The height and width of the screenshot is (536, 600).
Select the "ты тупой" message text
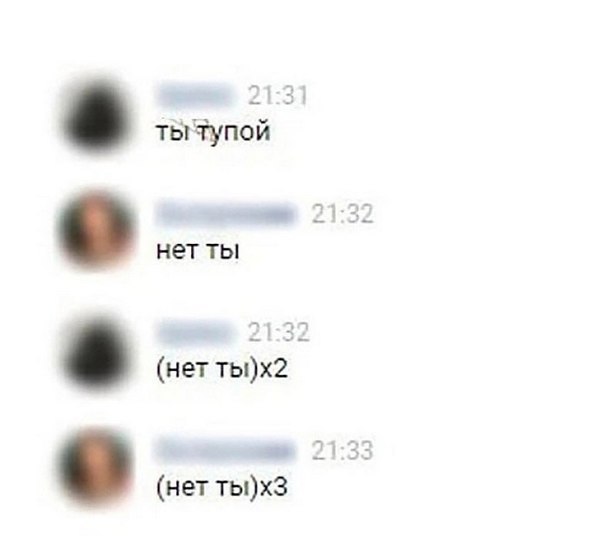(213, 133)
